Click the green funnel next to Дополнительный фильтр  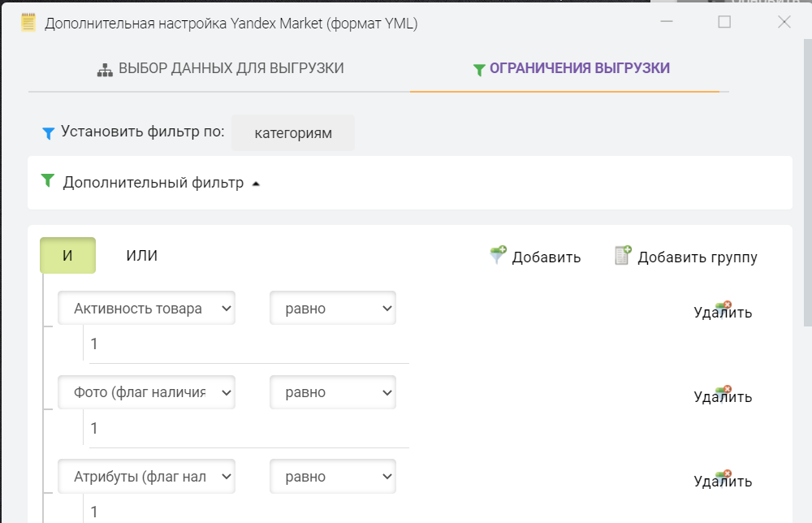(x=47, y=181)
